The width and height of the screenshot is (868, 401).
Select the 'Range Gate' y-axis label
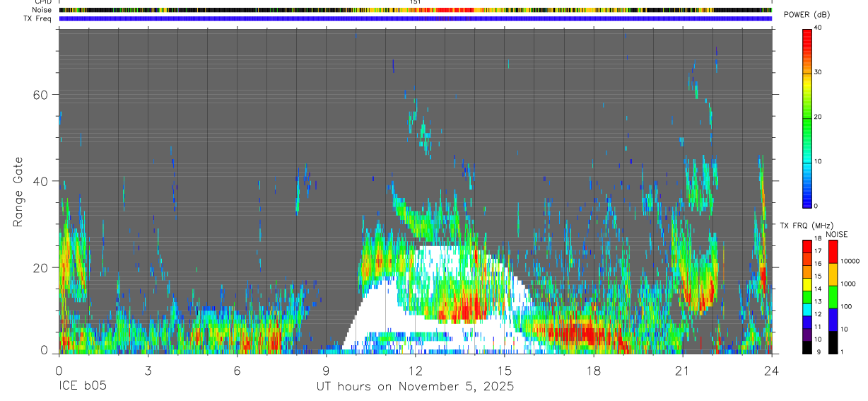18,192
